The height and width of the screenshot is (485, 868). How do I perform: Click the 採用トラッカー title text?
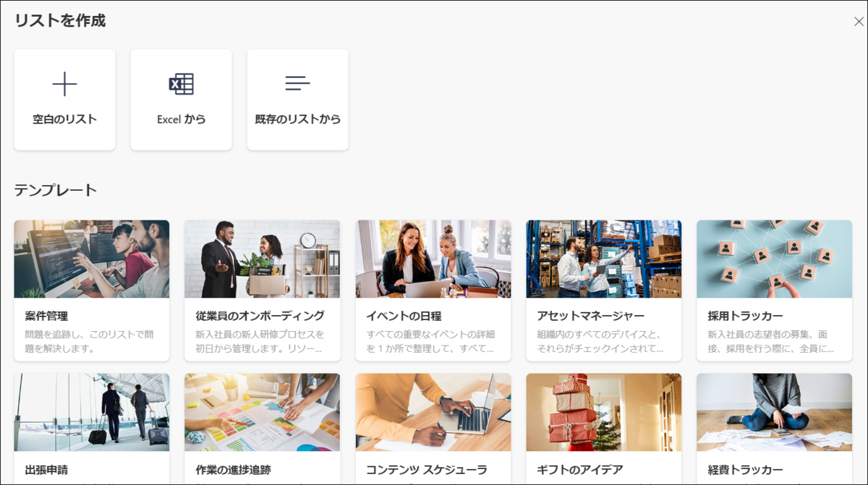(x=745, y=316)
